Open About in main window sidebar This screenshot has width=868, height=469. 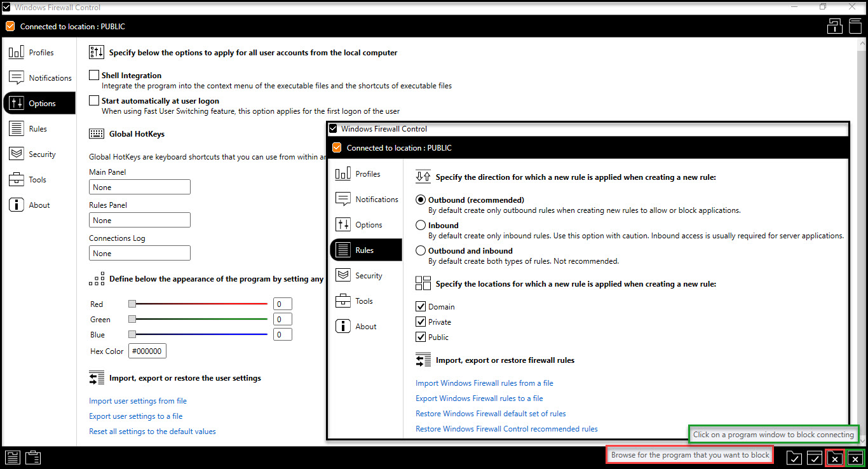pos(39,205)
